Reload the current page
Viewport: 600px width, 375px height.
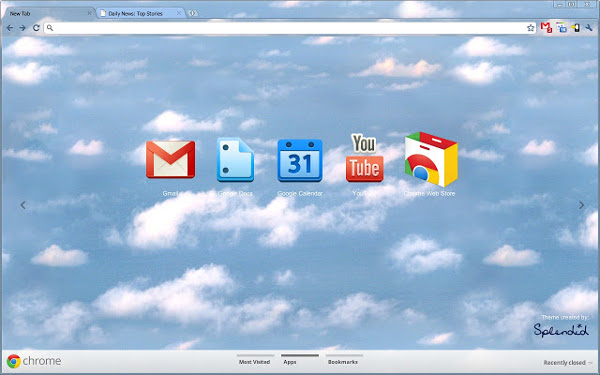tap(36, 28)
